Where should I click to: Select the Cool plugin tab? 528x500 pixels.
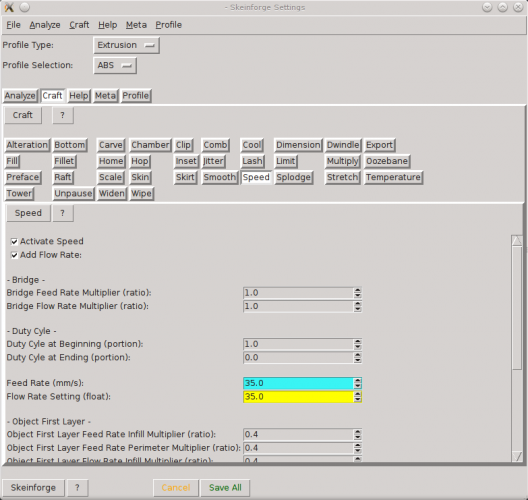(252, 145)
